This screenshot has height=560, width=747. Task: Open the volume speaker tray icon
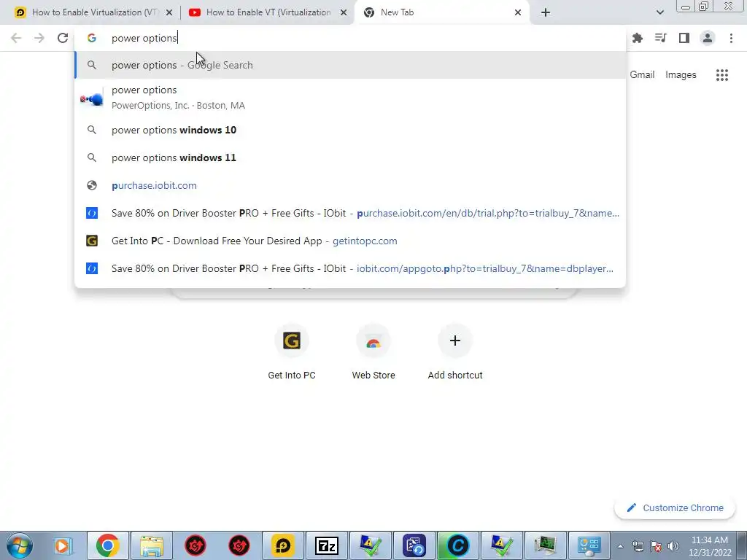673,546
